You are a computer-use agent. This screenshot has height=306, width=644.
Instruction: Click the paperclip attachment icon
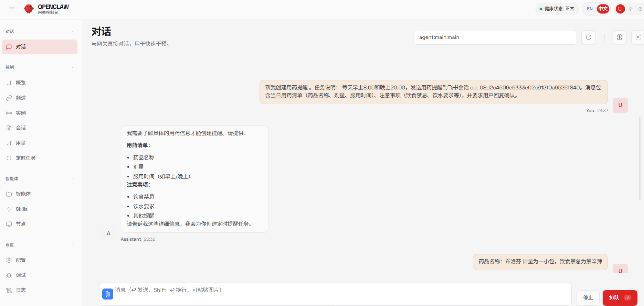[108, 294]
